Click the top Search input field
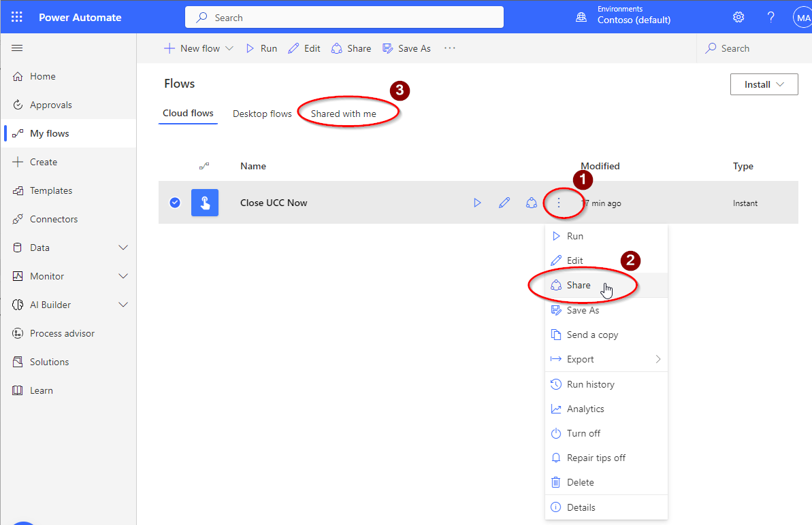The width and height of the screenshot is (812, 525). click(x=344, y=18)
